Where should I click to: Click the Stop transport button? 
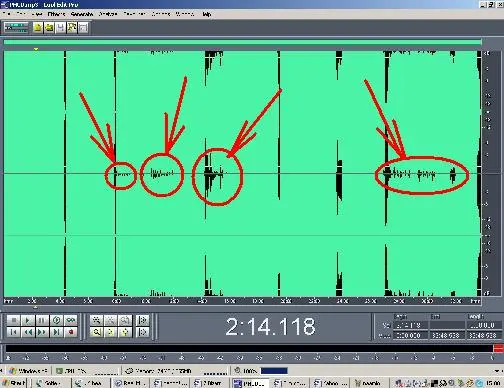[14, 320]
